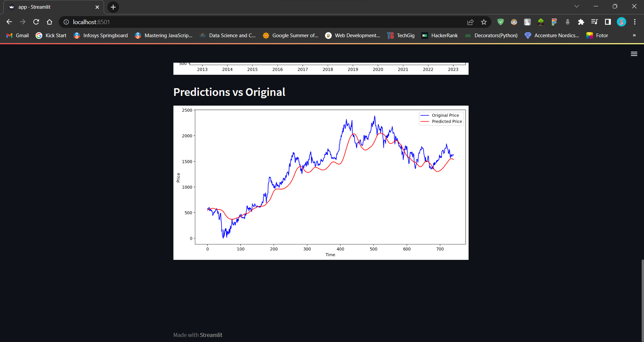Bookmark this page with the star
Image resolution: width=644 pixels, height=342 pixels.
(x=484, y=22)
